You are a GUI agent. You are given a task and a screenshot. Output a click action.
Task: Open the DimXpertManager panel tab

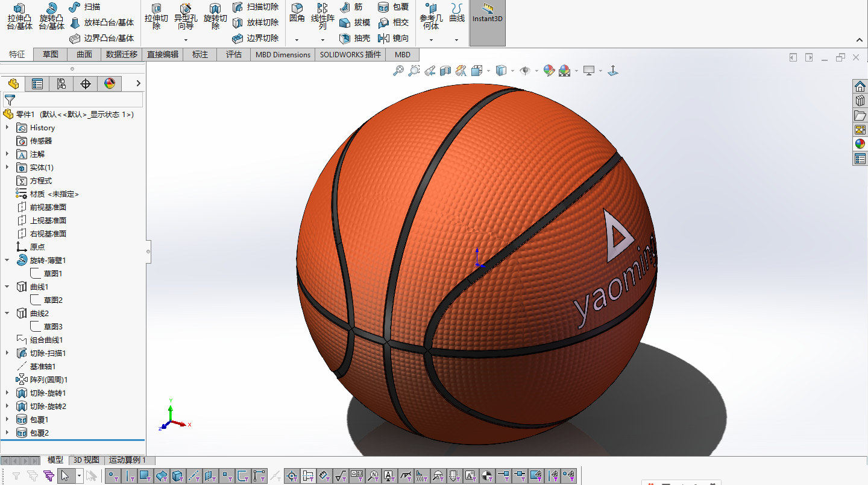coord(86,84)
